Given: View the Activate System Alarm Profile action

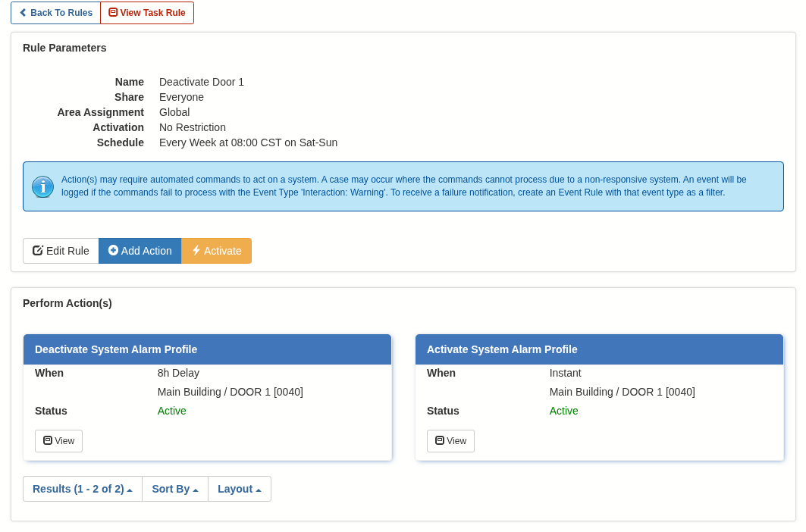Looking at the screenshot, I should coord(450,440).
